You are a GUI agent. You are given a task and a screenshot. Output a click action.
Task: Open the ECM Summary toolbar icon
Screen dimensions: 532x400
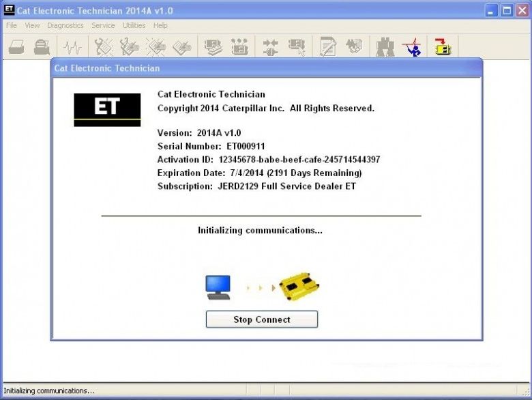tap(213, 47)
